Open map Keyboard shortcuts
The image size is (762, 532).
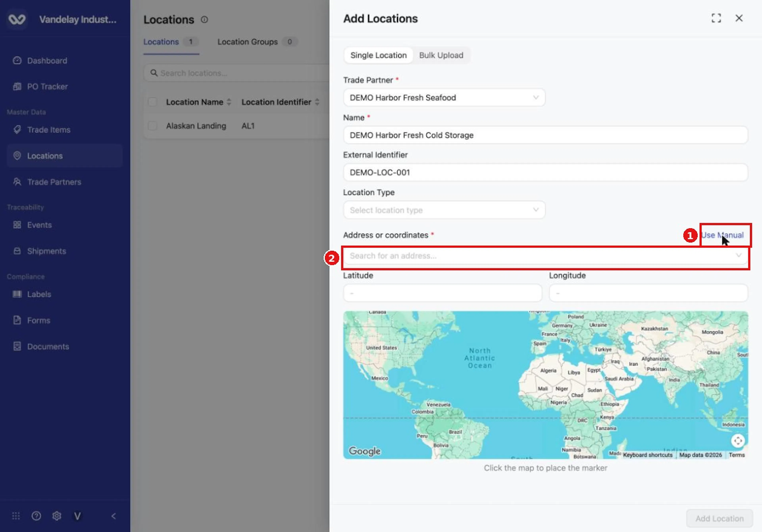click(x=648, y=455)
